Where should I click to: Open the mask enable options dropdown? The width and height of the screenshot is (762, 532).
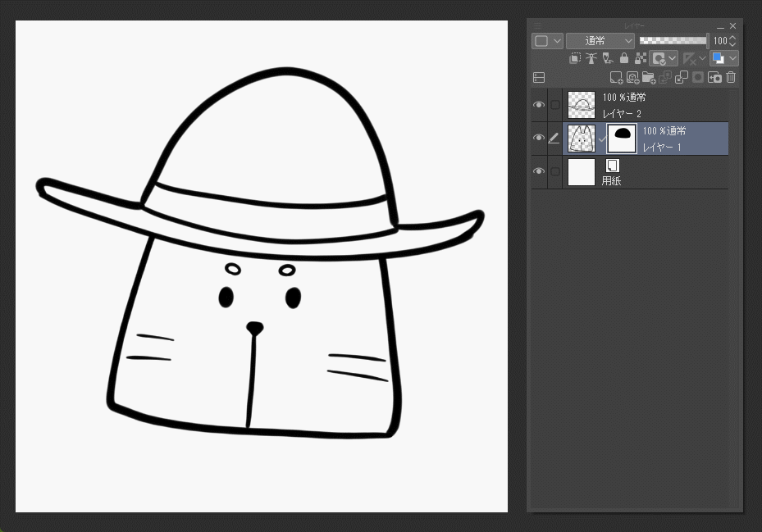[673, 58]
